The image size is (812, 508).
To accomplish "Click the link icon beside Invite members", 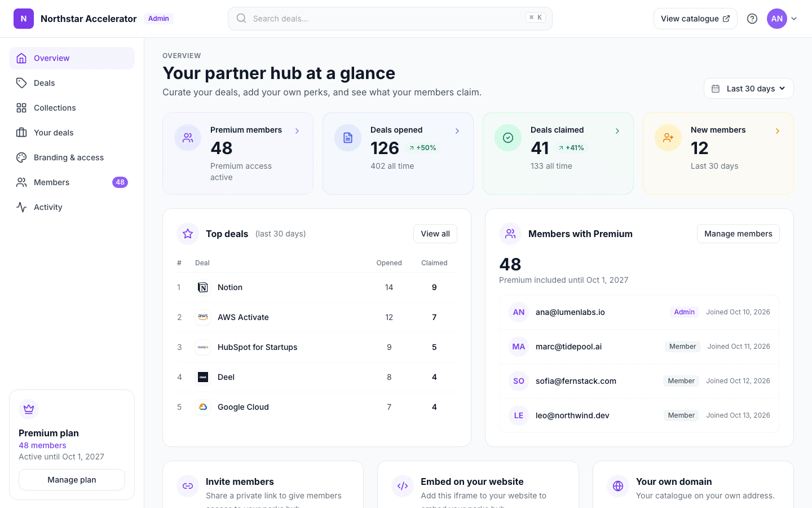I will tap(188, 486).
